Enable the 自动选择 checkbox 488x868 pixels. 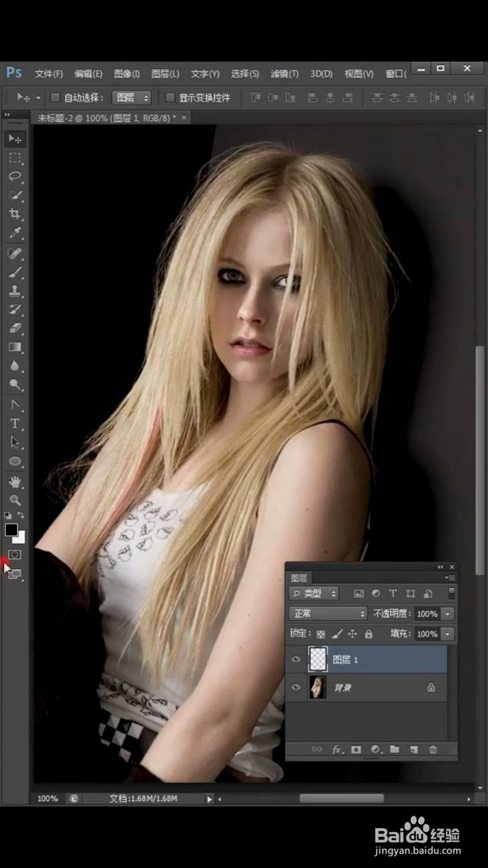(56, 98)
